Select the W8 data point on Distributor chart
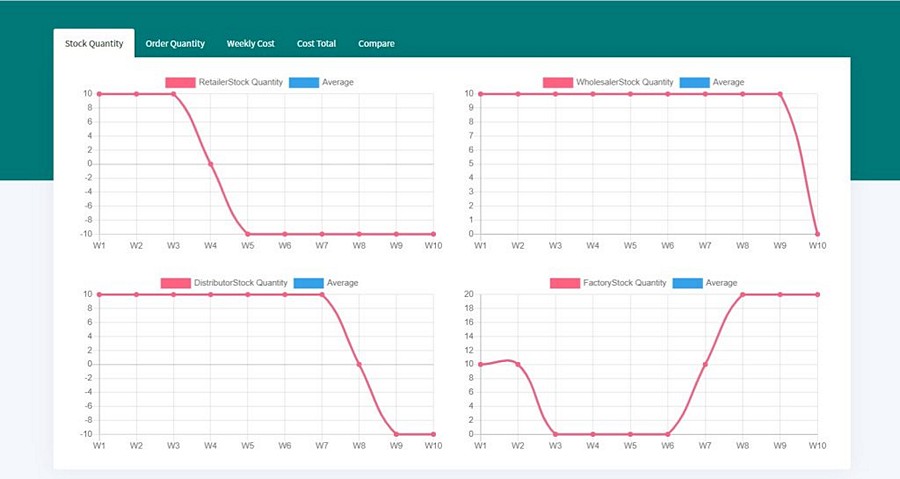The image size is (900, 479). (359, 364)
